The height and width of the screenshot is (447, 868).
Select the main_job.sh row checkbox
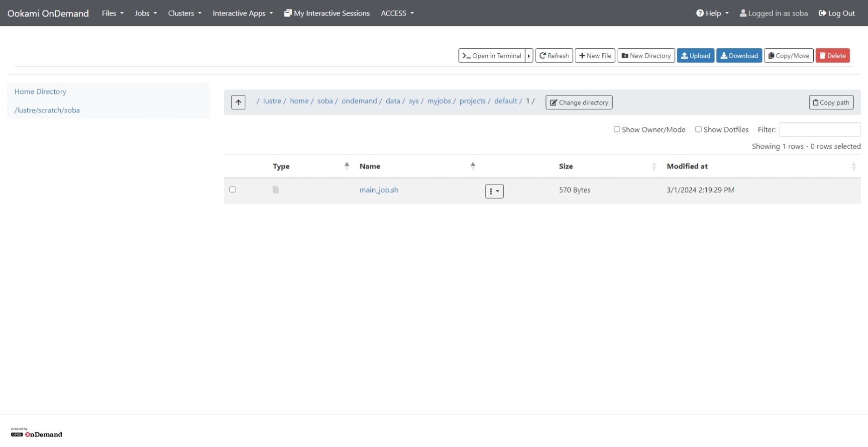pos(232,189)
